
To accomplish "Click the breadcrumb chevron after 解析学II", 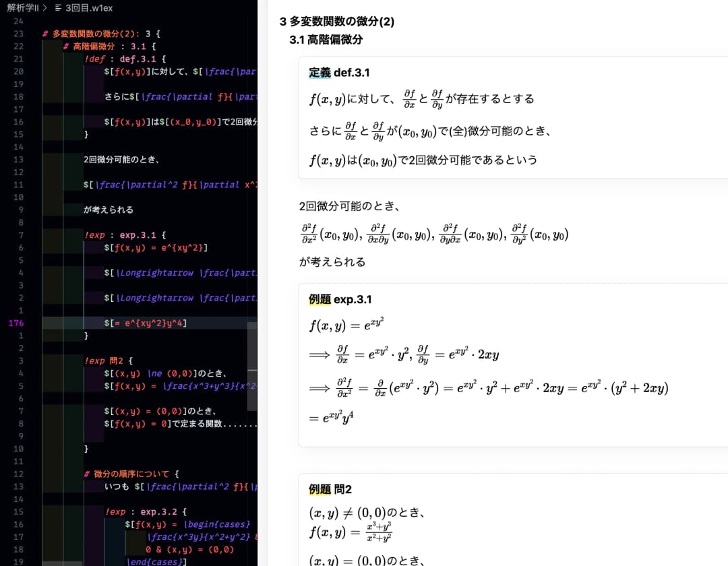I will click(x=44, y=8).
